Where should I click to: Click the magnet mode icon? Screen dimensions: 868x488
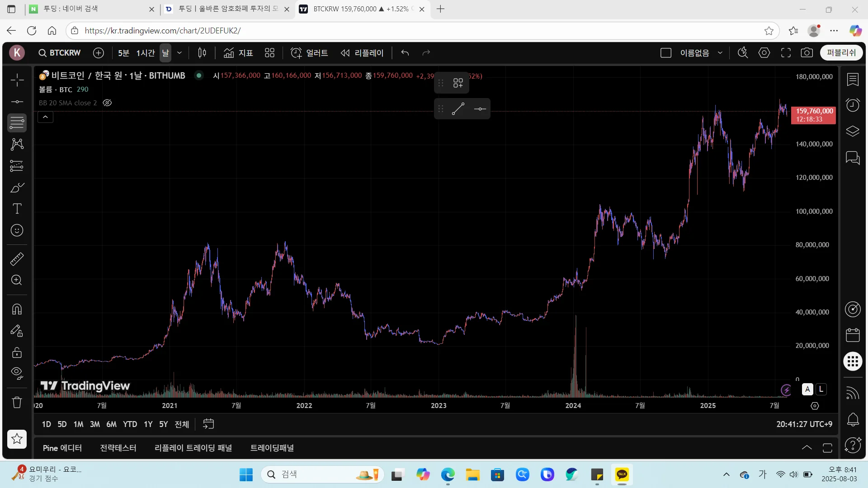(17, 310)
